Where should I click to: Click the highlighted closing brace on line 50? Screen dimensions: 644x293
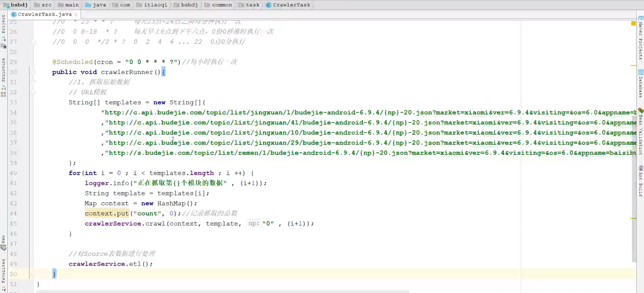click(54, 274)
